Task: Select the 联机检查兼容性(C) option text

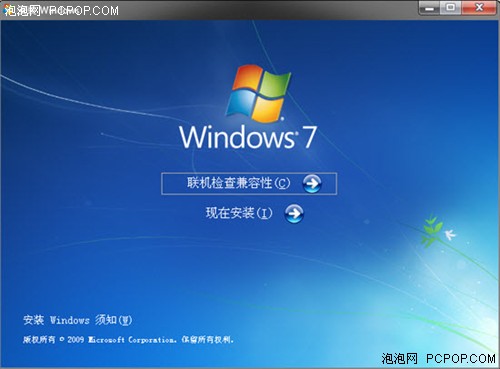Action: click(238, 183)
